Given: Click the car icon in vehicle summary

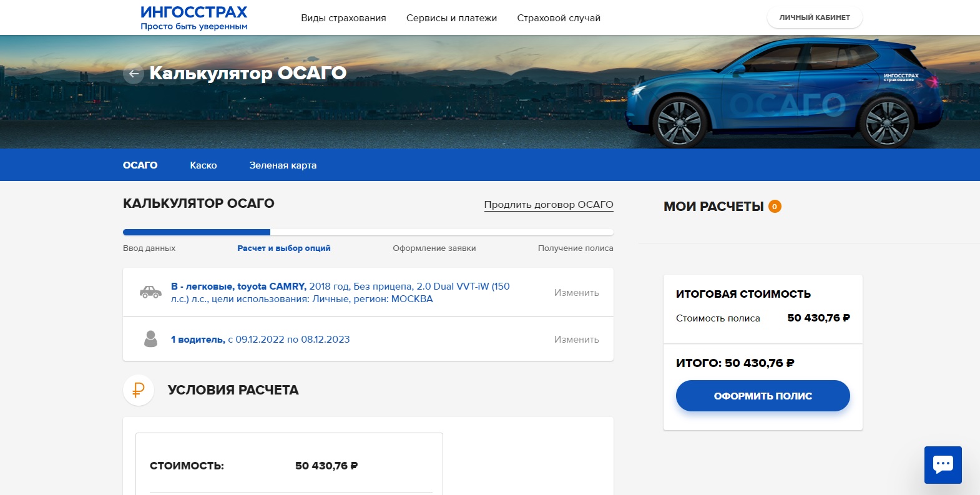Looking at the screenshot, I should (150, 292).
